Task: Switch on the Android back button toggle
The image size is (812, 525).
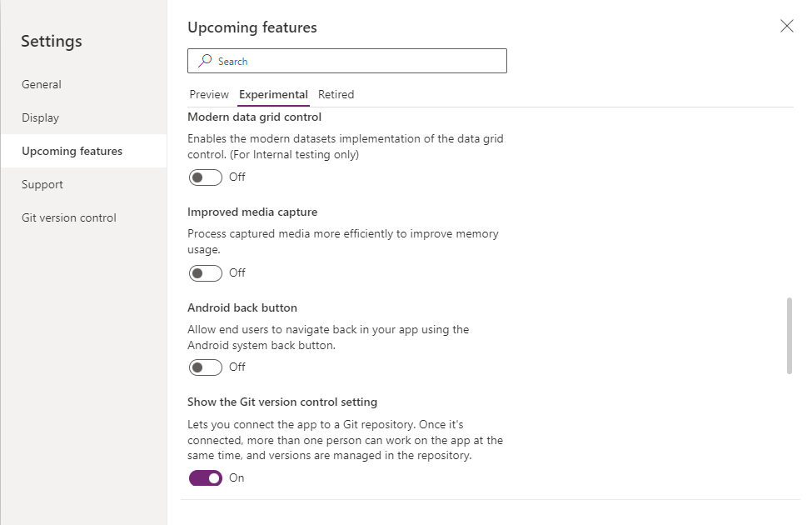Action: pyautogui.click(x=205, y=367)
